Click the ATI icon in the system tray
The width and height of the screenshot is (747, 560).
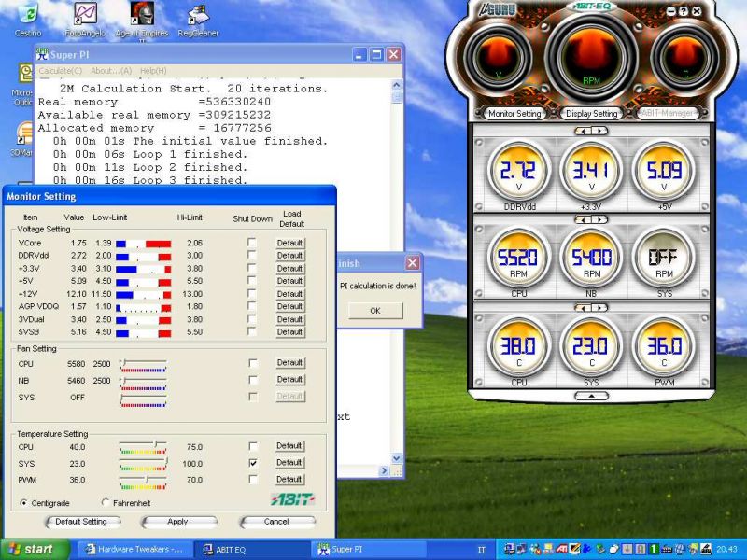[562, 549]
